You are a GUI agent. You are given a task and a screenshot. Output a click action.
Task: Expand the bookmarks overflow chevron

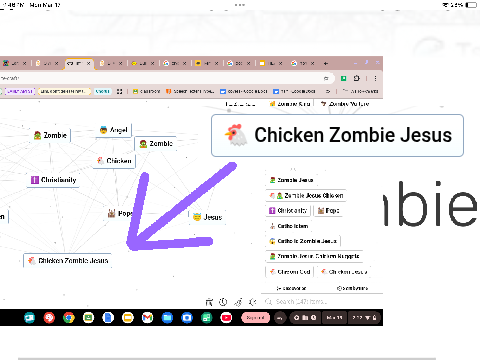[x=328, y=91]
